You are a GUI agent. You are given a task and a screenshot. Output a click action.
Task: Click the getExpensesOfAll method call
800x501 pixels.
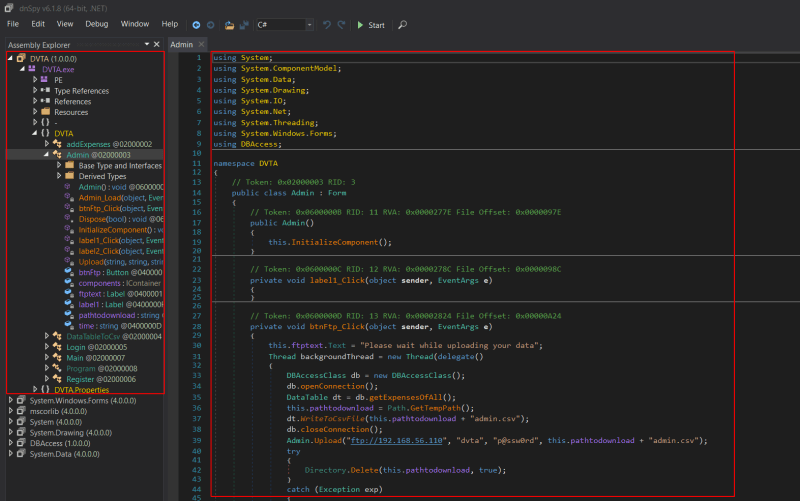(x=405, y=397)
